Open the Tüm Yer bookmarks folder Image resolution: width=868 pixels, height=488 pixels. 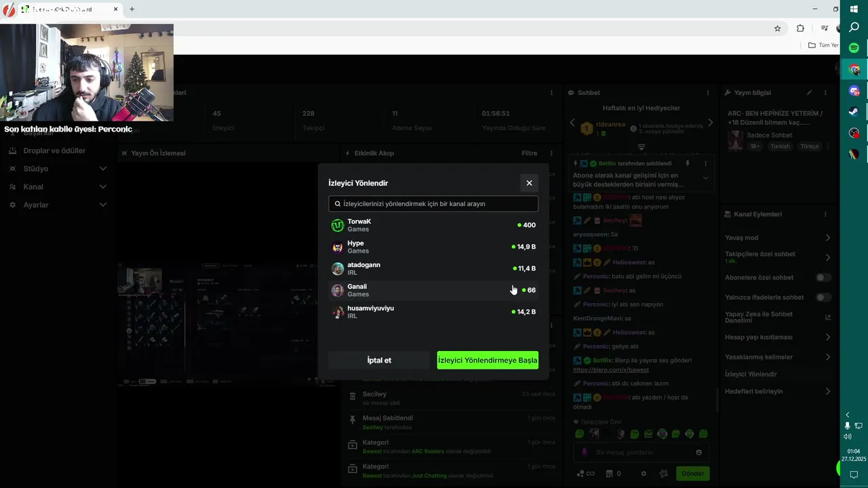pyautogui.click(x=823, y=45)
